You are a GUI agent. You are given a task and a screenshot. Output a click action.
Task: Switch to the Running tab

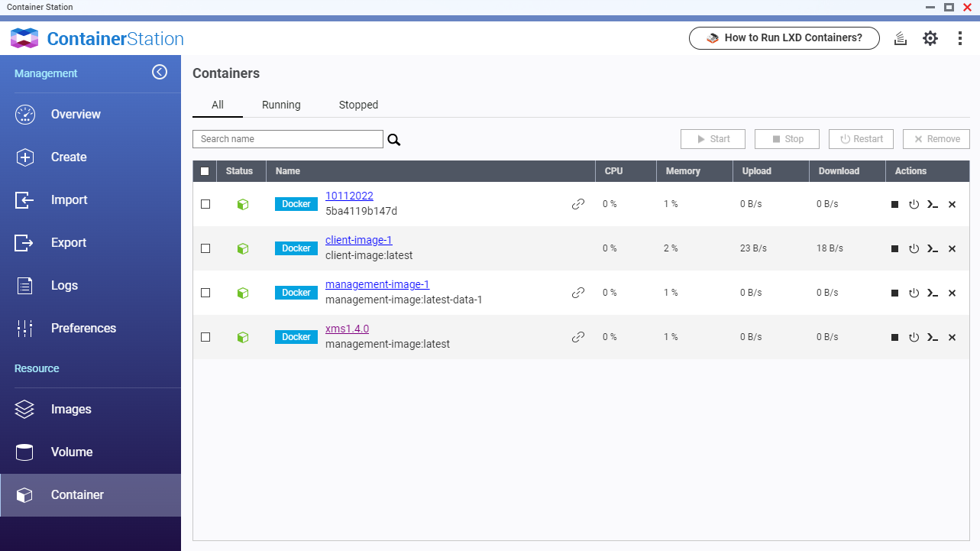(281, 105)
